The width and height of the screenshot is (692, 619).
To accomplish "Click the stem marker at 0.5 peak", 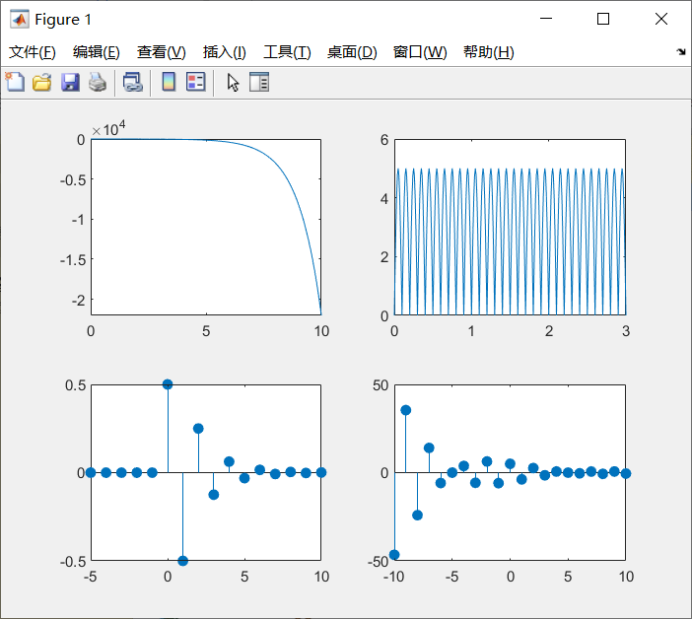I will 167,384.
